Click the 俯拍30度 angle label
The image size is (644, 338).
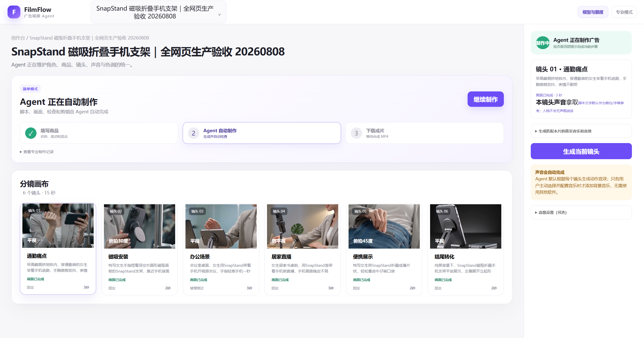[x=119, y=241]
